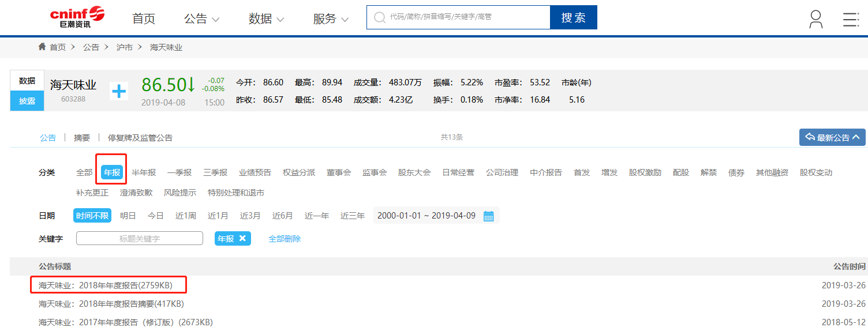Click the magnifier icon in search box

[379, 17]
